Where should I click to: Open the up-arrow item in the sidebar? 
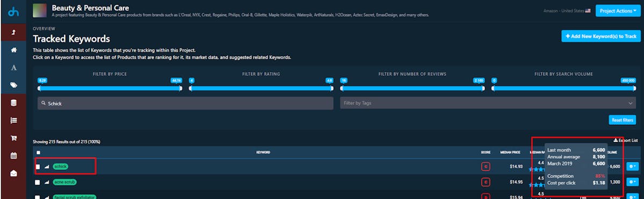(x=13, y=32)
